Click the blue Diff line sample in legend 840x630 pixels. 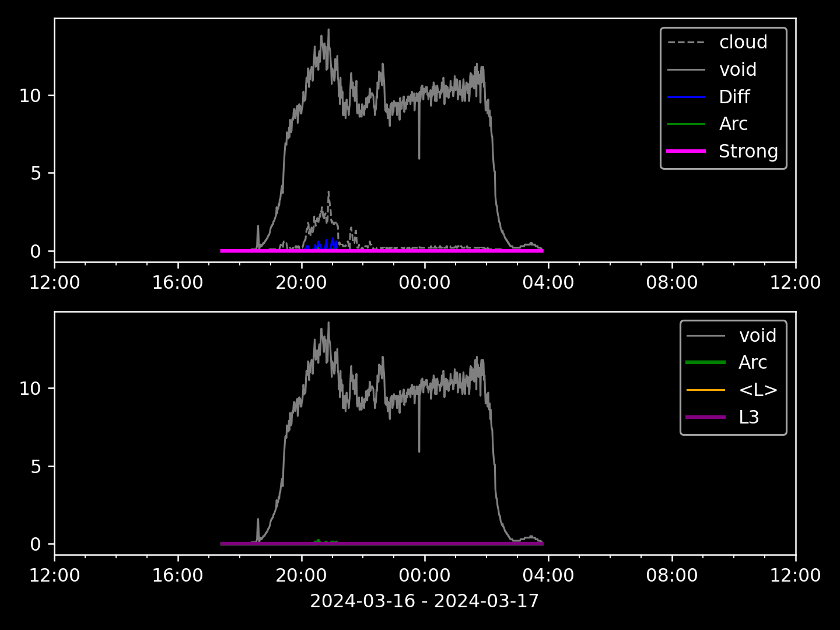pyautogui.click(x=686, y=97)
